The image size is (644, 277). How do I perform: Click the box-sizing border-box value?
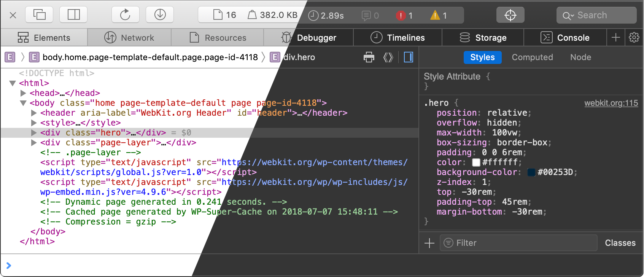coord(522,142)
